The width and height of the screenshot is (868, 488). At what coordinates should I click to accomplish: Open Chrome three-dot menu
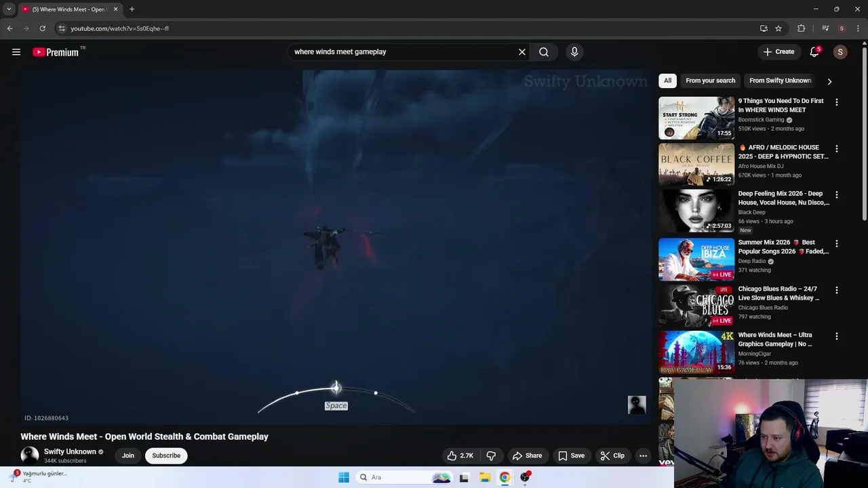(x=858, y=28)
